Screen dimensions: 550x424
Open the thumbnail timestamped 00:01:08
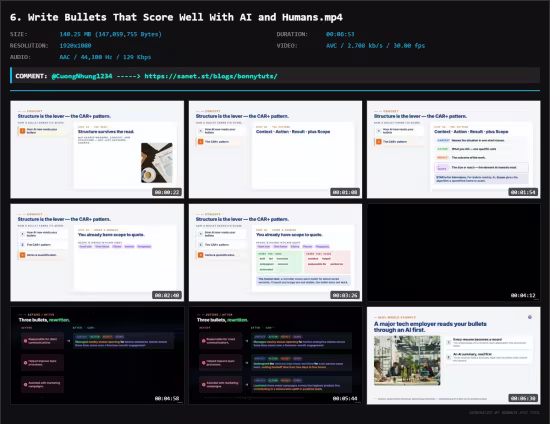point(275,149)
